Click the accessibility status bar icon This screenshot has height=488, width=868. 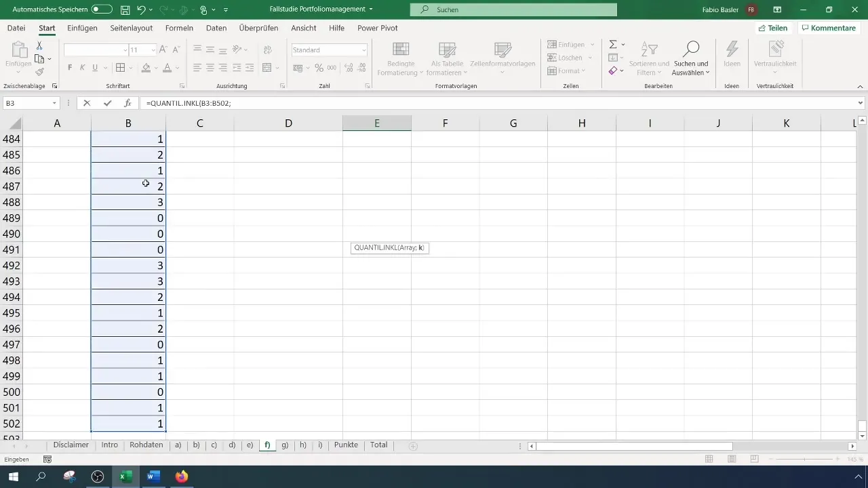(47, 460)
